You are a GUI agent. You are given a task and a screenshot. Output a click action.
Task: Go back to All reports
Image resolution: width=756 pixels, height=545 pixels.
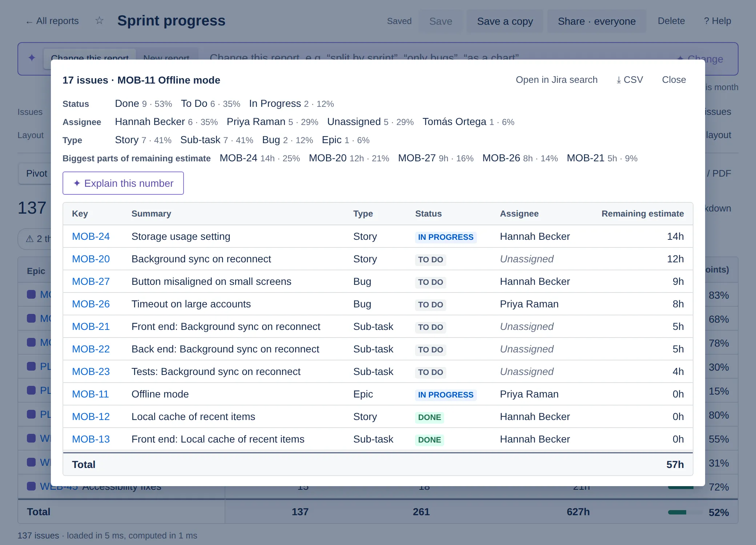[x=52, y=21]
